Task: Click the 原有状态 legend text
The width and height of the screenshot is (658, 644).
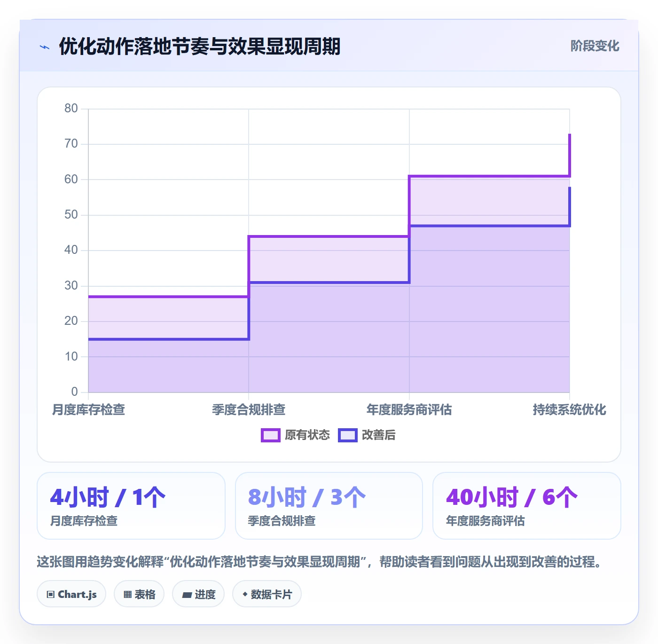Action: (307, 435)
